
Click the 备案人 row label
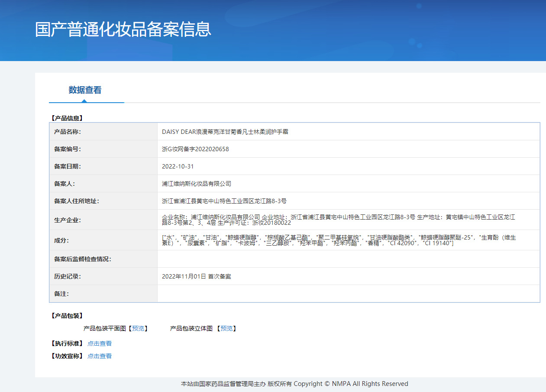[x=64, y=184]
